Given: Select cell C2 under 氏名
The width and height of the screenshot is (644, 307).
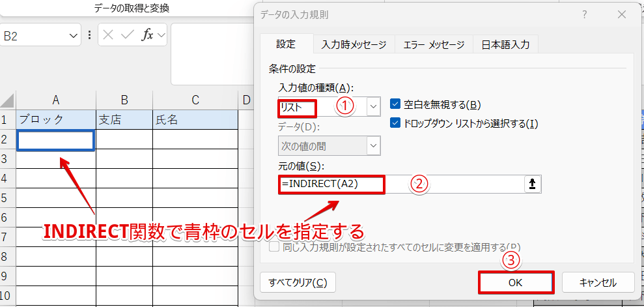Looking at the screenshot, I should 195,139.
